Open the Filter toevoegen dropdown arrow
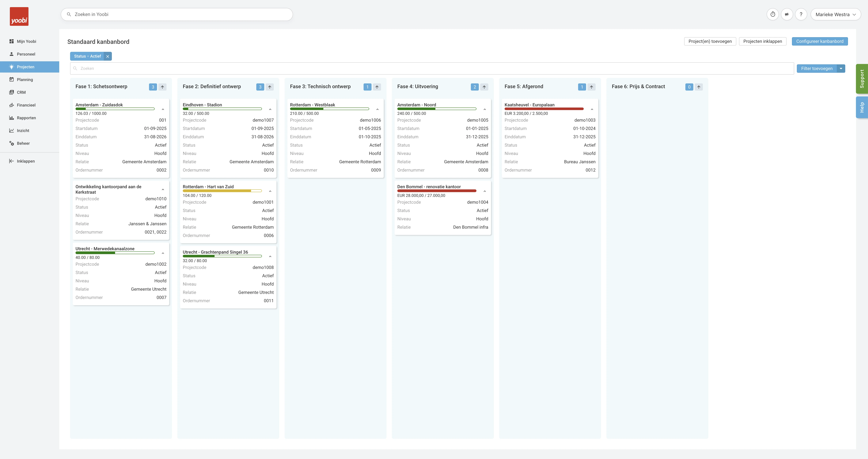Screen dimensions: 868x459 (841, 68)
